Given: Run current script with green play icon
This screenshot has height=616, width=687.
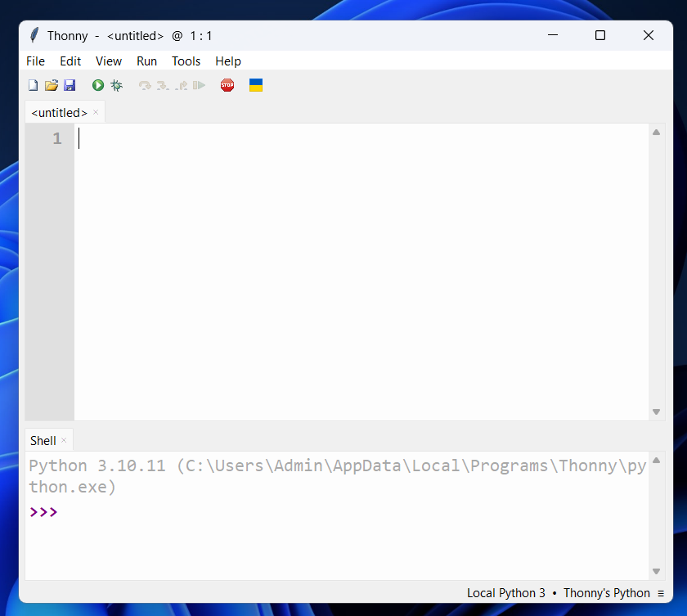Looking at the screenshot, I should click(x=98, y=85).
